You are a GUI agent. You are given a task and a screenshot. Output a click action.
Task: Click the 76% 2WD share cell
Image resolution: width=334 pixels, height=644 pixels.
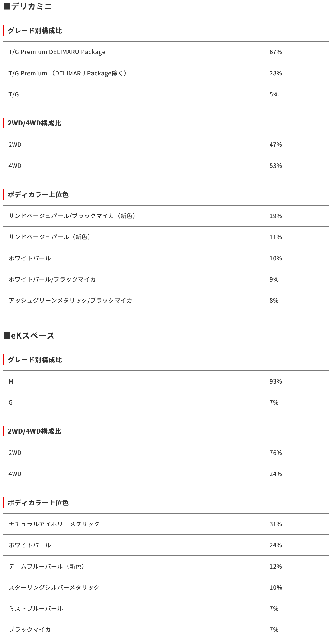[x=276, y=453]
